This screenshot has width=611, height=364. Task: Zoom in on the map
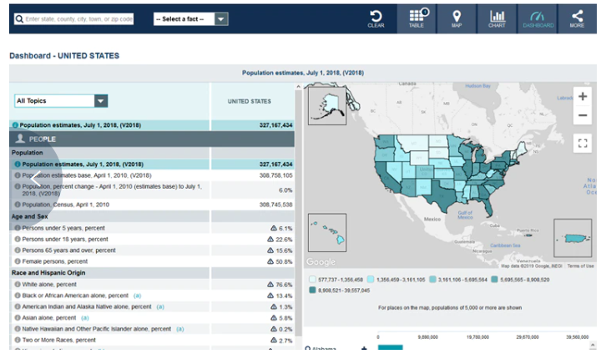pos(583,96)
